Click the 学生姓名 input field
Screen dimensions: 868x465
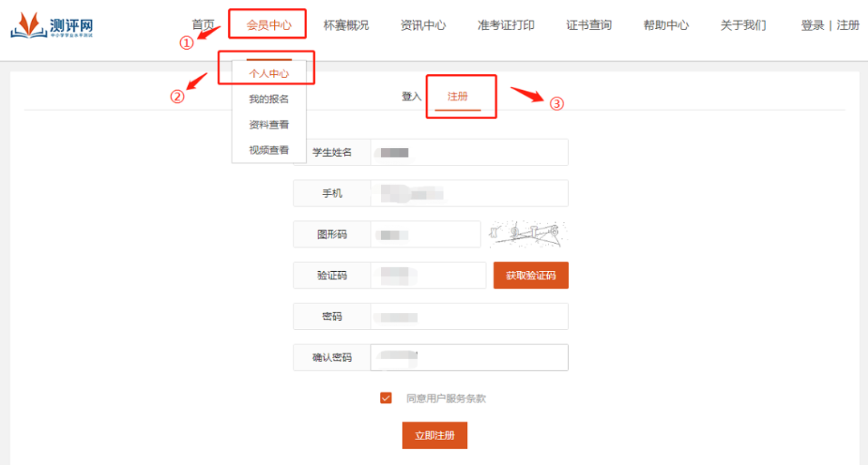pos(469,152)
